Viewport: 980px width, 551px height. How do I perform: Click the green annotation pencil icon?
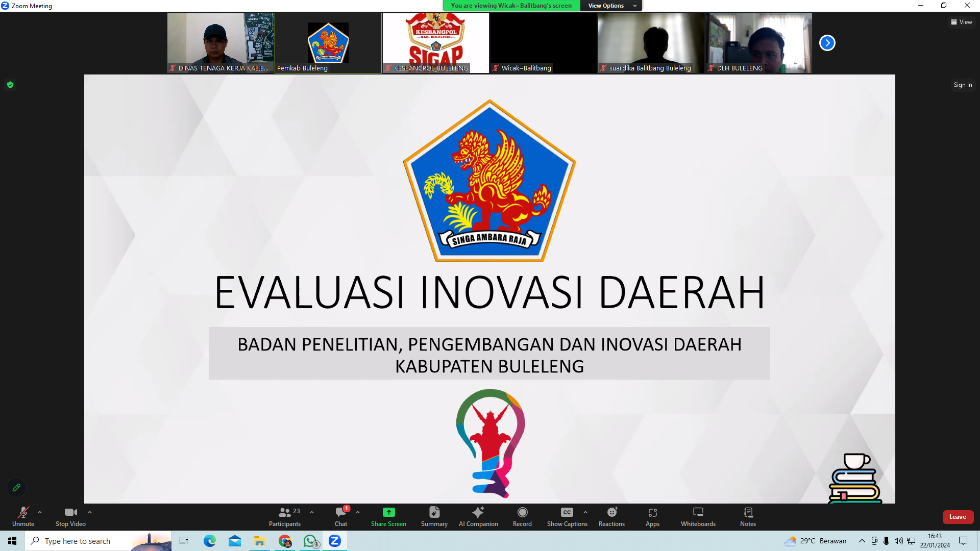[16, 488]
